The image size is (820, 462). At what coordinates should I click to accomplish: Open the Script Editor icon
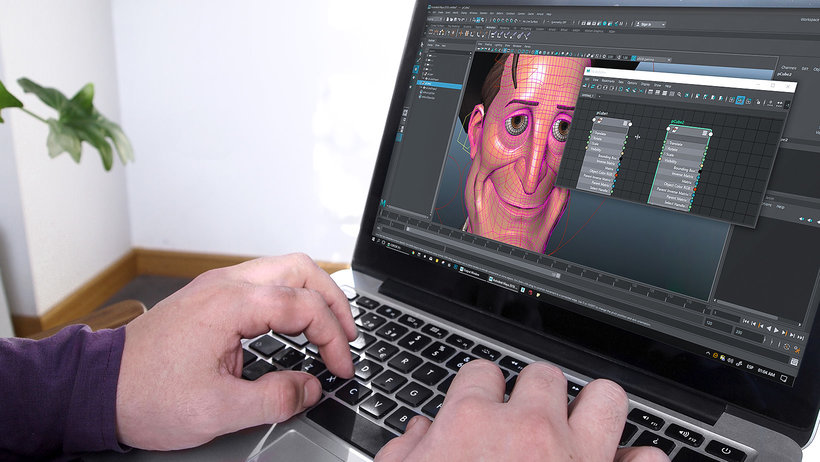click(794, 362)
